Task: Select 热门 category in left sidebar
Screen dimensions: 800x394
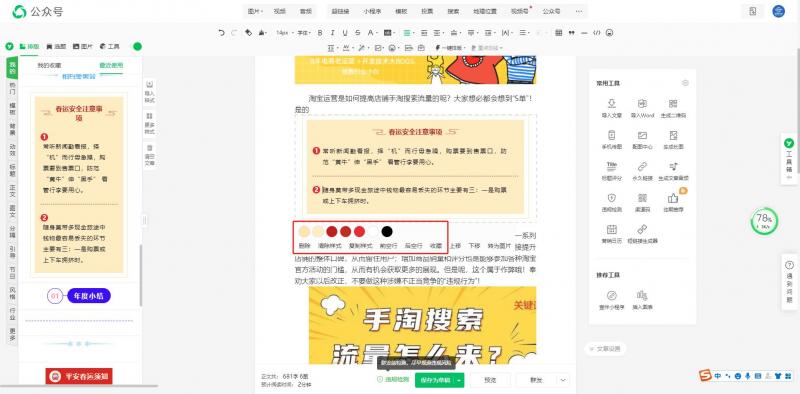Action: (x=12, y=88)
